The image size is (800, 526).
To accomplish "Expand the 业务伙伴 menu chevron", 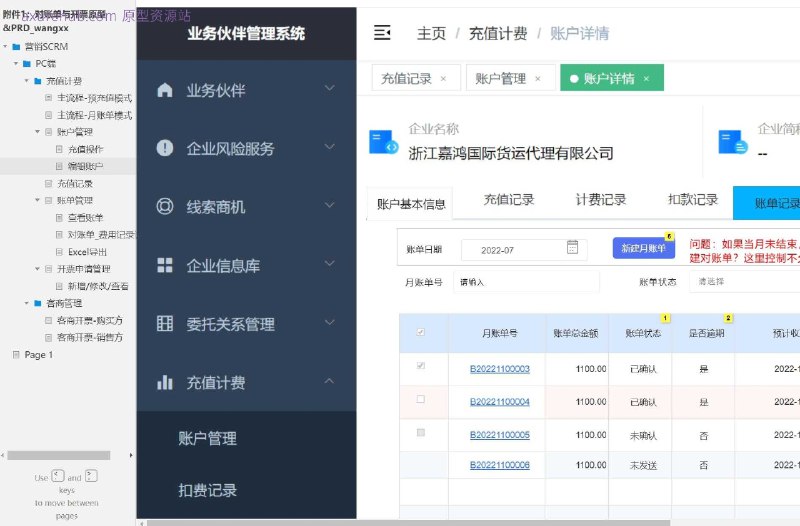I will pyautogui.click(x=330, y=88).
